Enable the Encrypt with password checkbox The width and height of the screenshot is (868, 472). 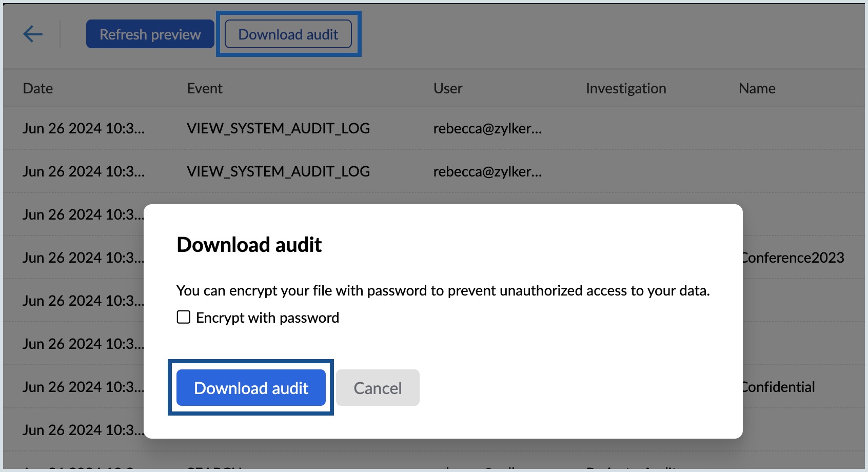coord(183,318)
